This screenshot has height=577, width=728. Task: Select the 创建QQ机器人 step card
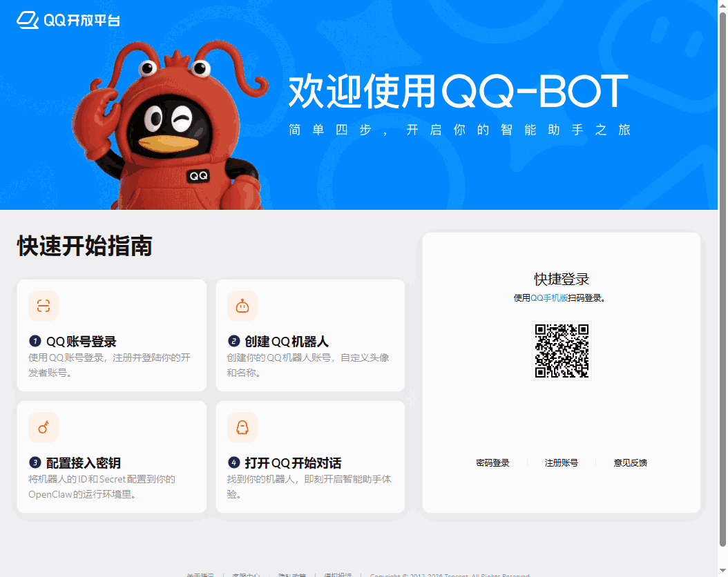pos(310,335)
